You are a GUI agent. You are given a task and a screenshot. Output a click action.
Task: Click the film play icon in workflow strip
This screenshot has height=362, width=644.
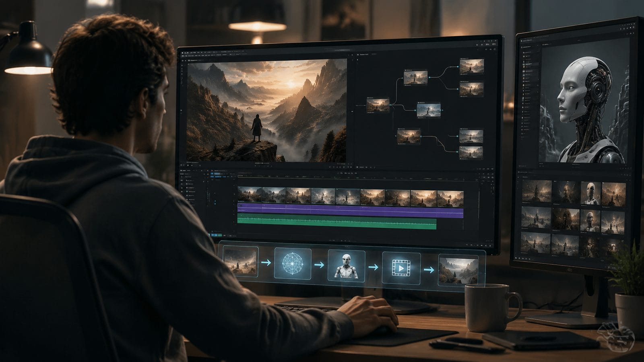click(401, 267)
